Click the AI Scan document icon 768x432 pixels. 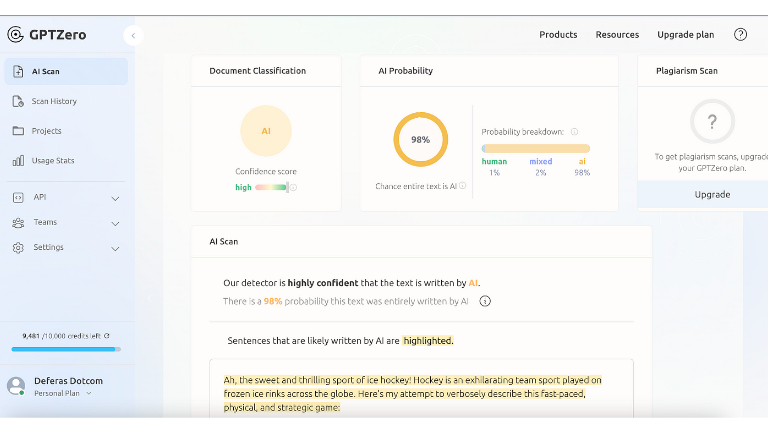point(18,72)
